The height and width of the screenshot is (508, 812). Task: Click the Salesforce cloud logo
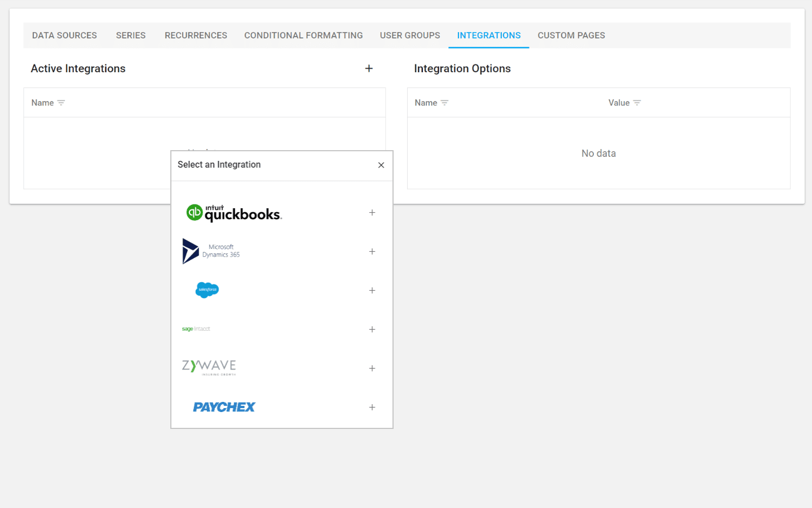coord(207,290)
